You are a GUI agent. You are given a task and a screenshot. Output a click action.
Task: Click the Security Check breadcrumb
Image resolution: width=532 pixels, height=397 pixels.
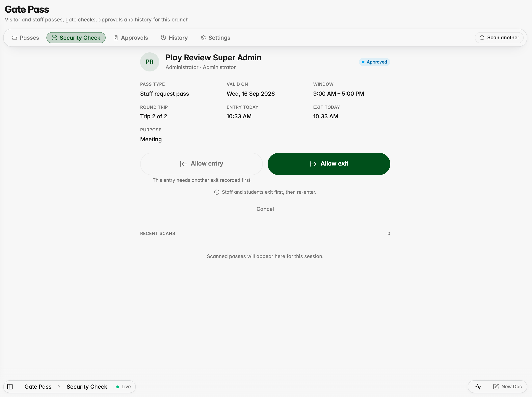pos(87,387)
